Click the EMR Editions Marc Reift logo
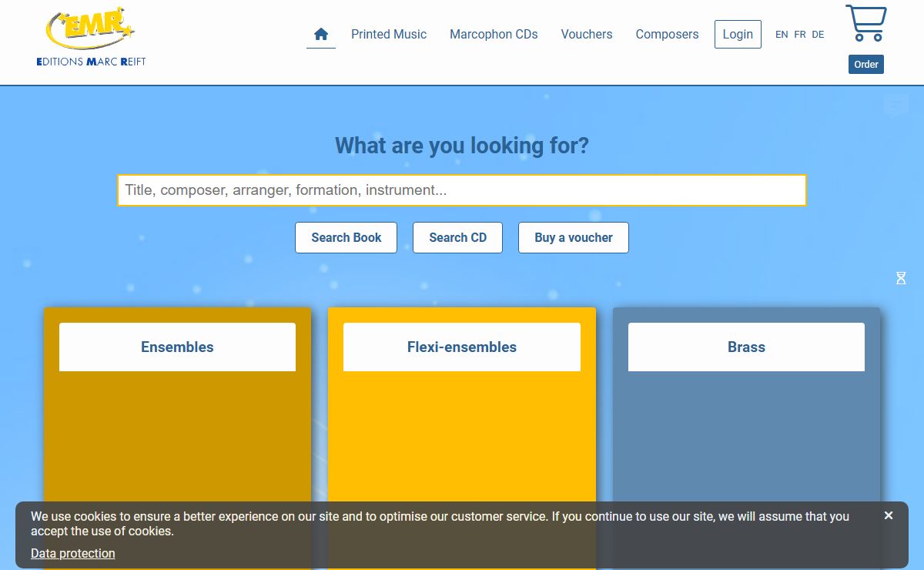 point(91,37)
